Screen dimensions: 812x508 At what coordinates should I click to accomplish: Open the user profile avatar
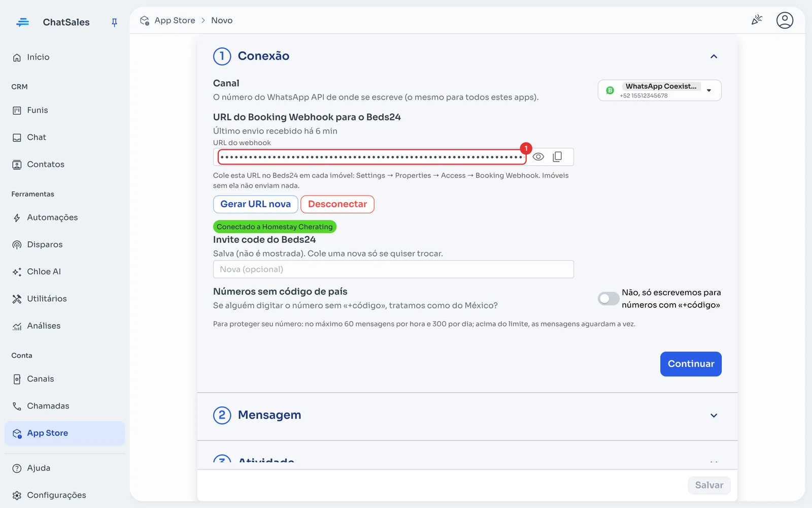[x=785, y=20]
